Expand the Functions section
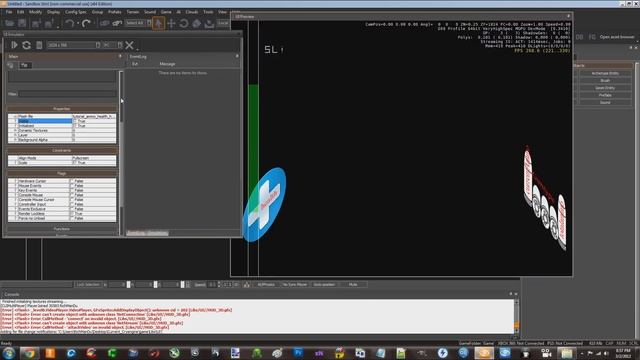This screenshot has width=640, height=360. pos(62,229)
